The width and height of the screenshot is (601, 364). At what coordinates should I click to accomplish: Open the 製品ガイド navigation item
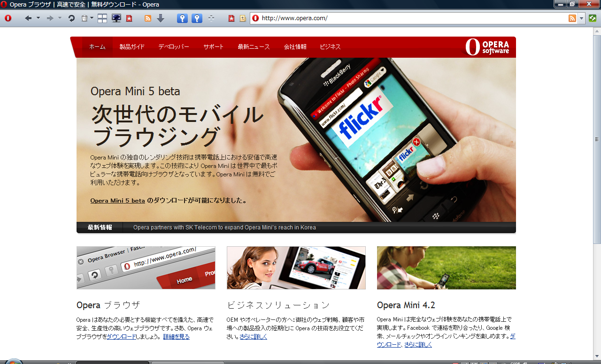(x=132, y=47)
